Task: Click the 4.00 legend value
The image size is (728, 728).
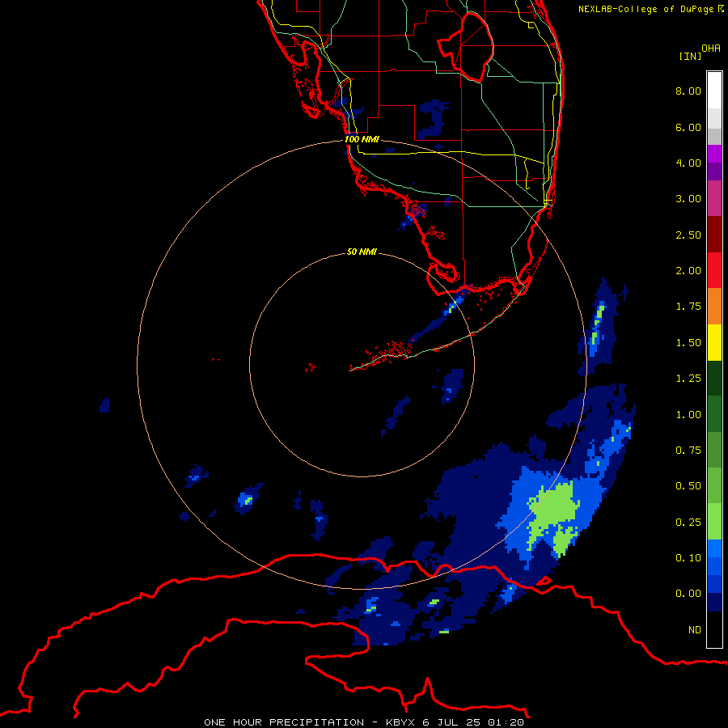Action: 688,163
